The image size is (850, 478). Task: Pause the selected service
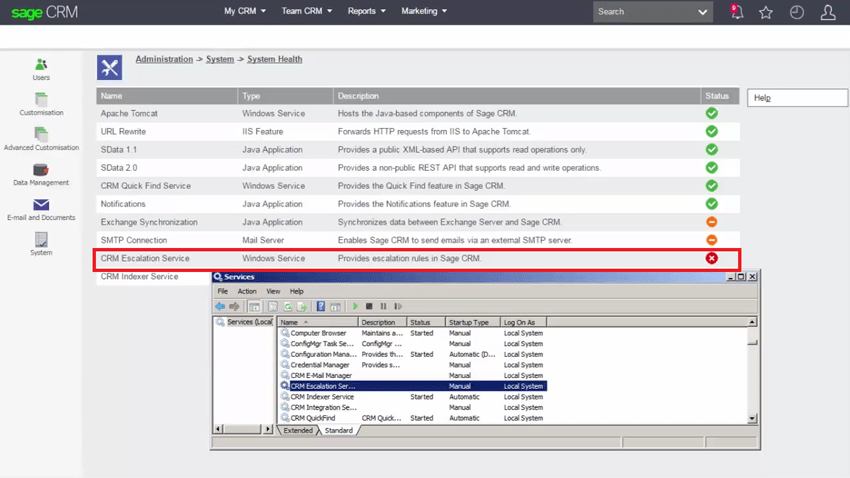pyautogui.click(x=383, y=306)
